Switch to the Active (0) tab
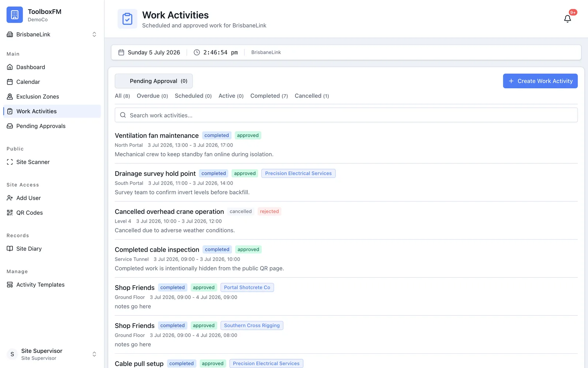 coord(231,96)
